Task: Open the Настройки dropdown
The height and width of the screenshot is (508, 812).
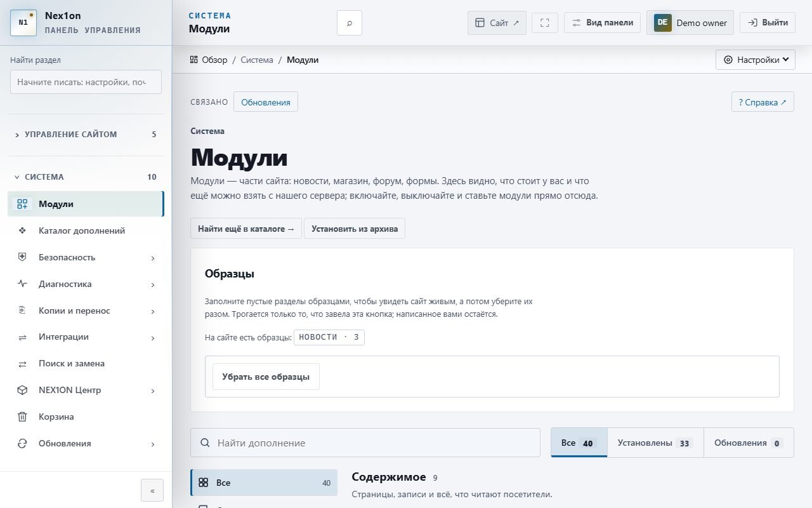Action: [x=755, y=60]
